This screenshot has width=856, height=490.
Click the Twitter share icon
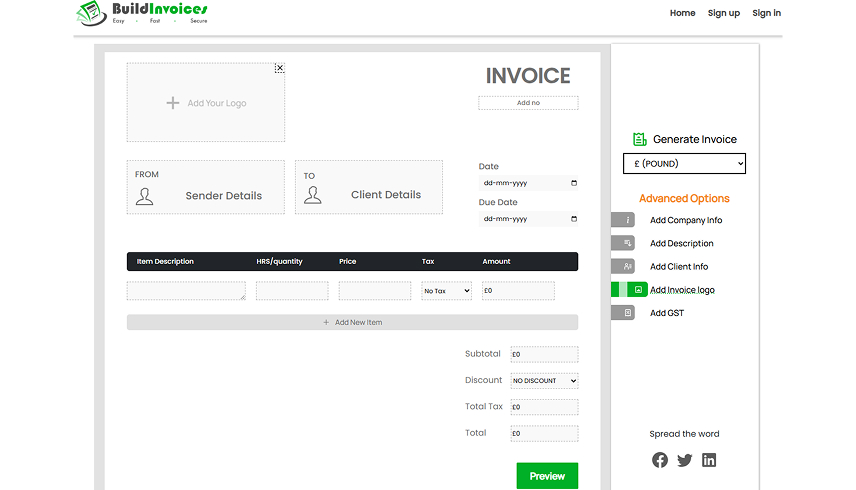click(684, 460)
